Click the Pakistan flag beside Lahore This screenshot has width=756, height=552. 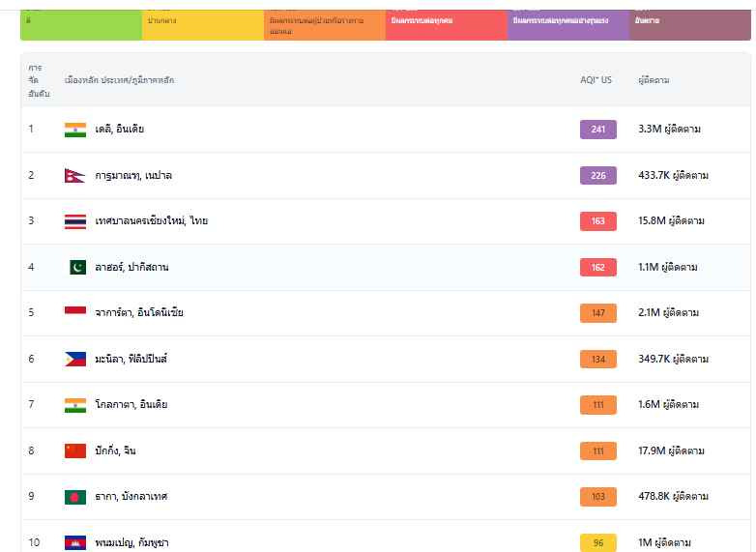pos(77,267)
